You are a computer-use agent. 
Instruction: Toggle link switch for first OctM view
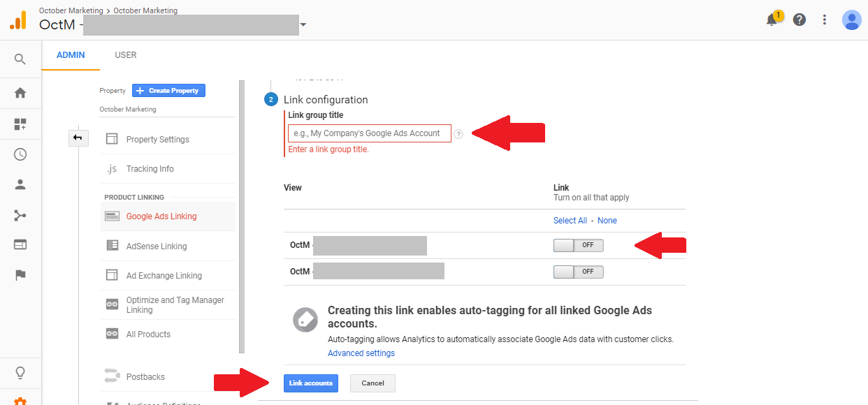[578, 245]
